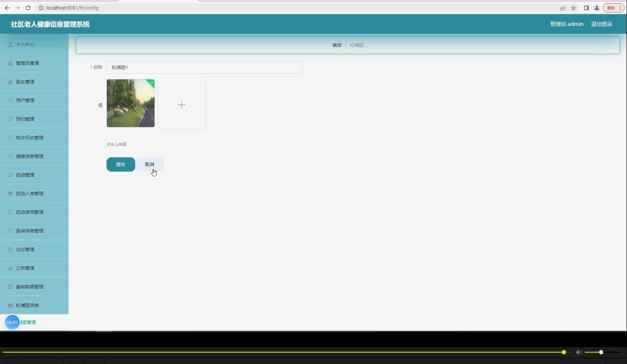This screenshot has width=627, height=364.
Task: Click the 取消 cancel button
Action: coord(150,164)
